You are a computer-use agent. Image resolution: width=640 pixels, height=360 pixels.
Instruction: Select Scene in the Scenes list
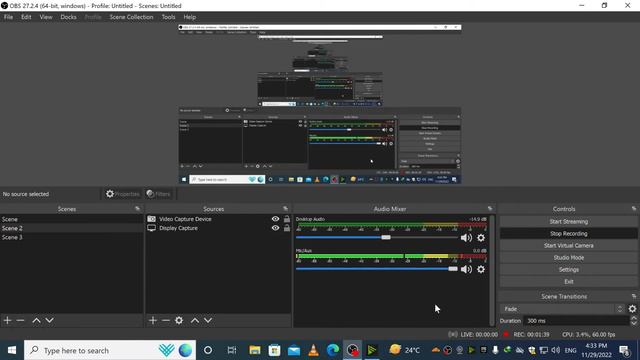71,219
